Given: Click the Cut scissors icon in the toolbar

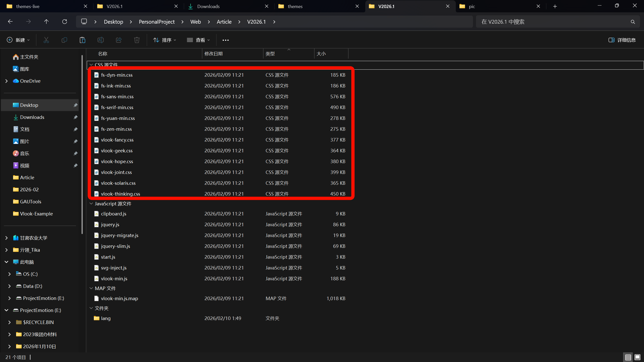Looking at the screenshot, I should click(x=46, y=40).
